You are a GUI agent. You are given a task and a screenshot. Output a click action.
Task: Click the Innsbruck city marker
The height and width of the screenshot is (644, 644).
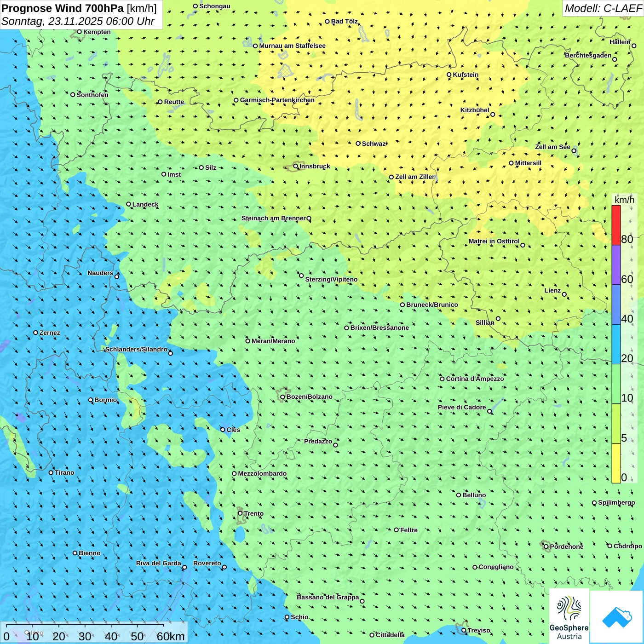[296, 166]
